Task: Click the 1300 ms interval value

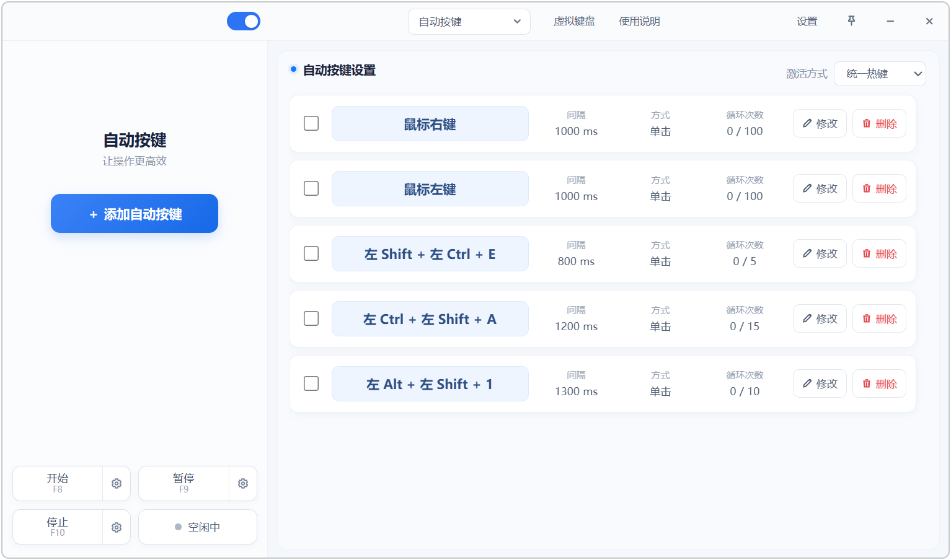Action: tap(576, 392)
